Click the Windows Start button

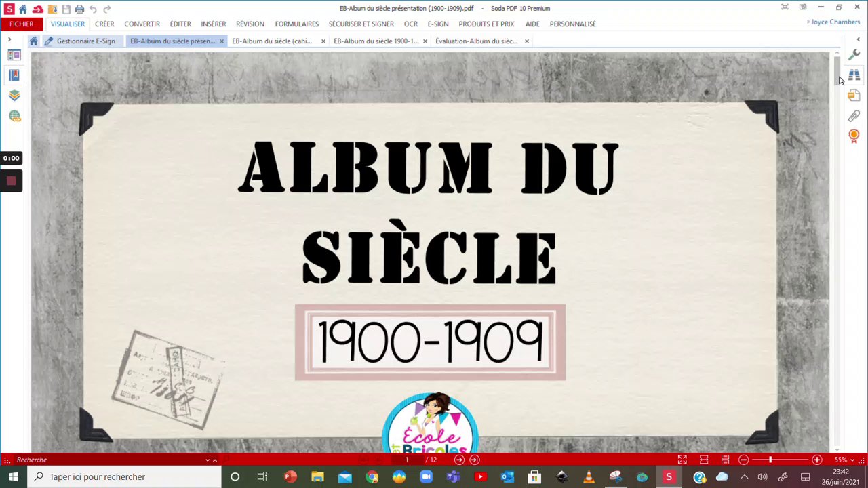[x=14, y=476]
